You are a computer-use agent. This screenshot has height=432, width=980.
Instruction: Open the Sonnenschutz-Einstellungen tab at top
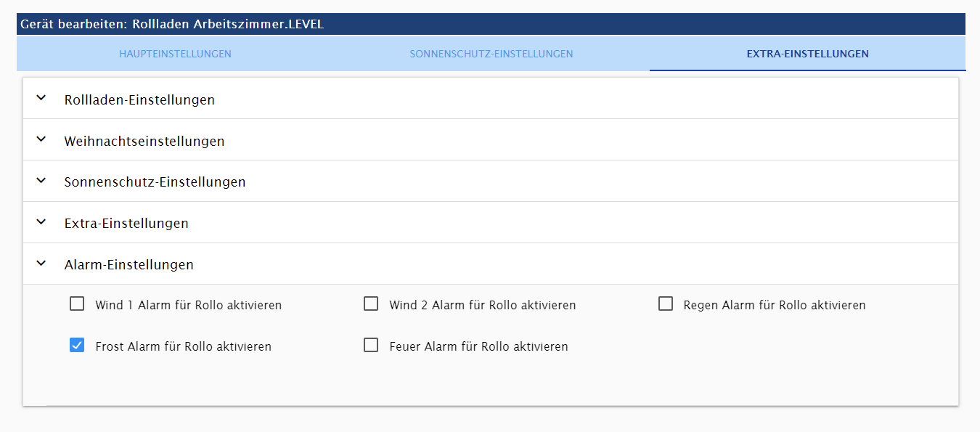[491, 54]
